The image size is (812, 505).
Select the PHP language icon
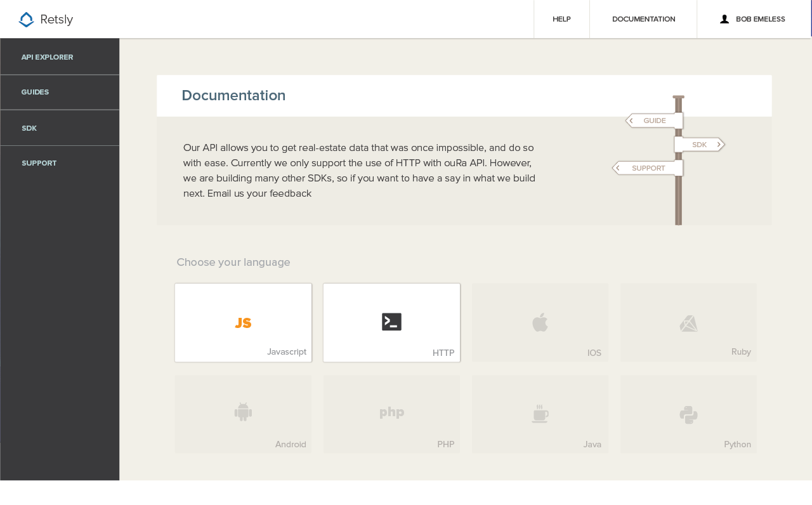coord(391,412)
